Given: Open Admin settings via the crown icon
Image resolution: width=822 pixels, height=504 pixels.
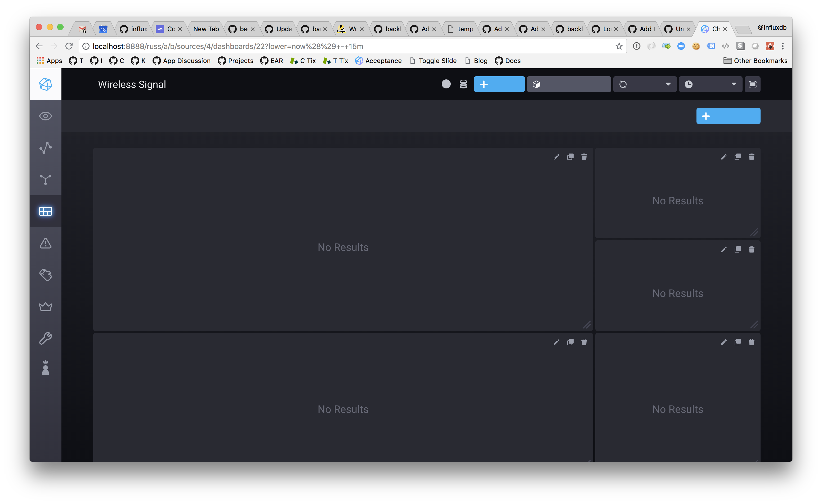Looking at the screenshot, I should tap(45, 307).
